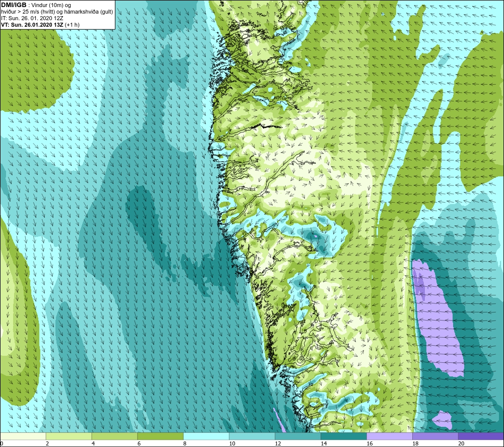Select the 8–10 m/s pale cyan swatch
The width and height of the screenshot is (504, 447).
(x=206, y=436)
